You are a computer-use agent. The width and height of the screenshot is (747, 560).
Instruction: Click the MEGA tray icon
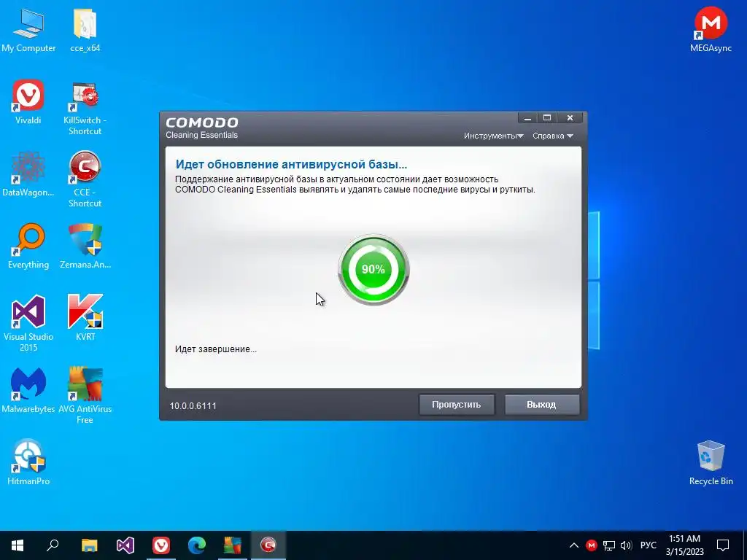pyautogui.click(x=591, y=545)
